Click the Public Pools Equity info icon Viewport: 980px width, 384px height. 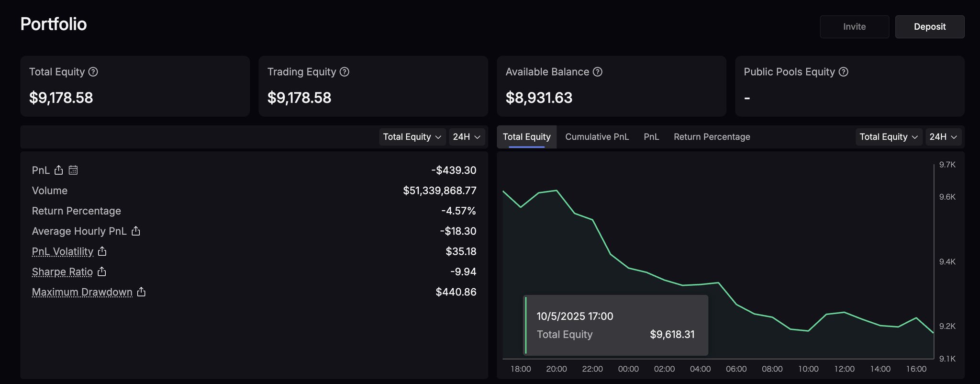coord(844,72)
